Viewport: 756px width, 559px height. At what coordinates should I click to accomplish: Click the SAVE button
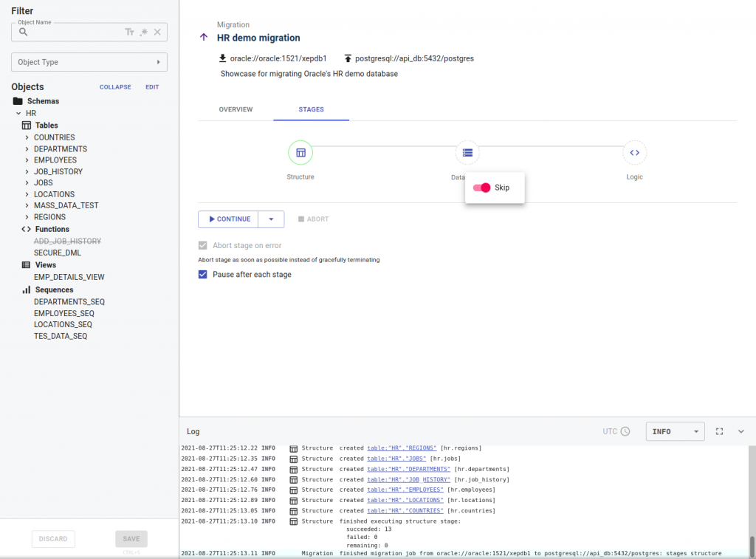point(131,539)
